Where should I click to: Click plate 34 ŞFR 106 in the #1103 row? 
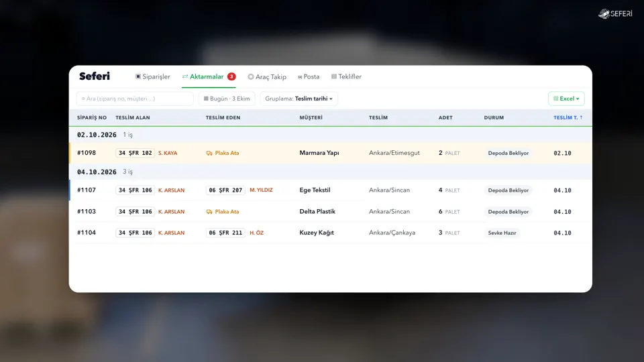click(135, 212)
